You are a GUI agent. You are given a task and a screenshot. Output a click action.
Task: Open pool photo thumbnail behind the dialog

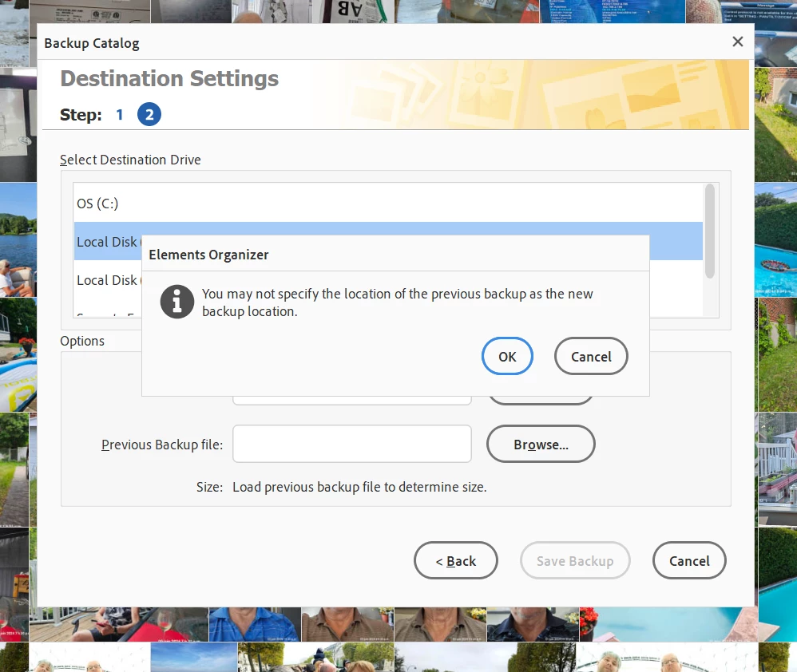click(775, 239)
